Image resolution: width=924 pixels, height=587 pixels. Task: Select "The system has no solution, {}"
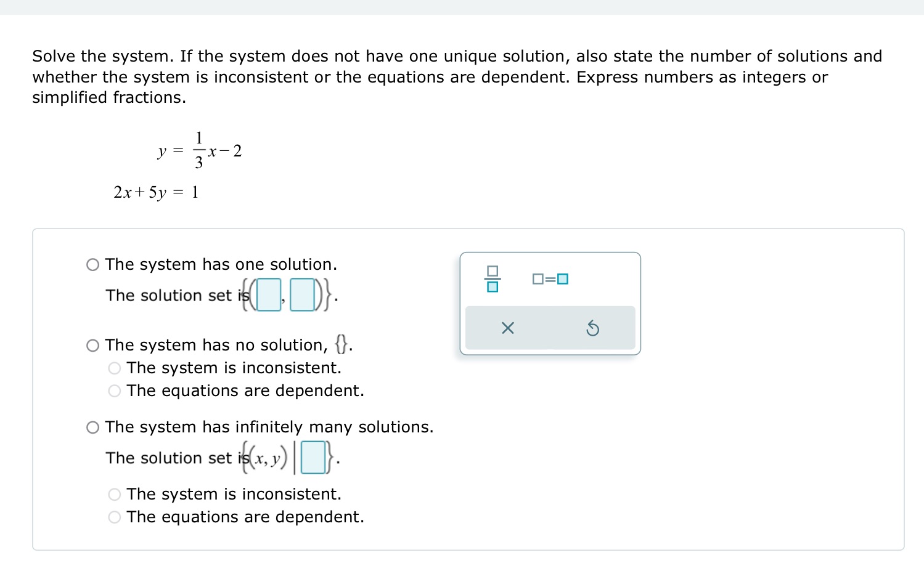tap(92, 345)
